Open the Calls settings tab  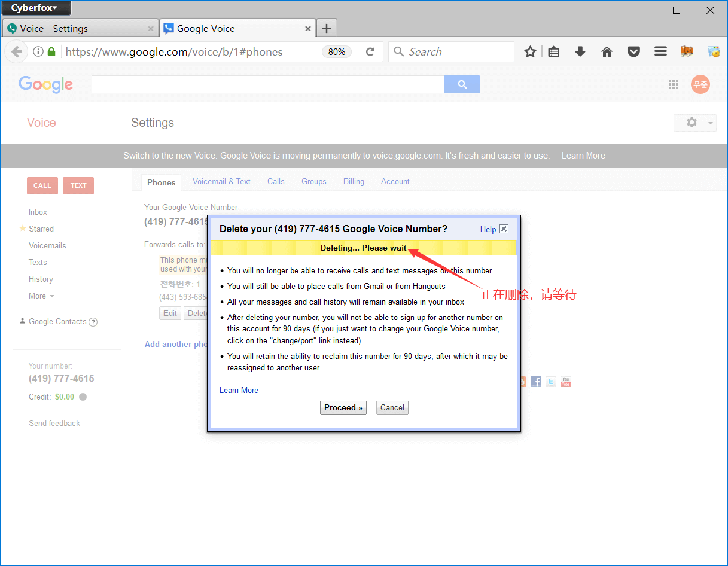tap(276, 181)
